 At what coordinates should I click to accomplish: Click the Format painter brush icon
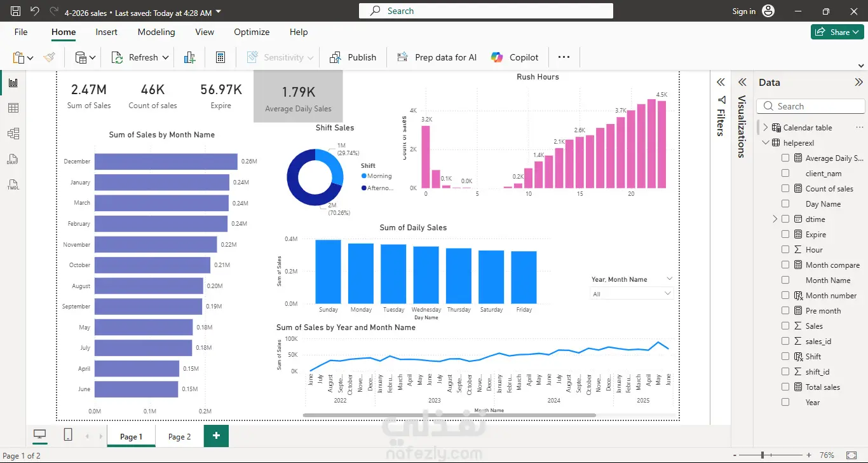50,57
